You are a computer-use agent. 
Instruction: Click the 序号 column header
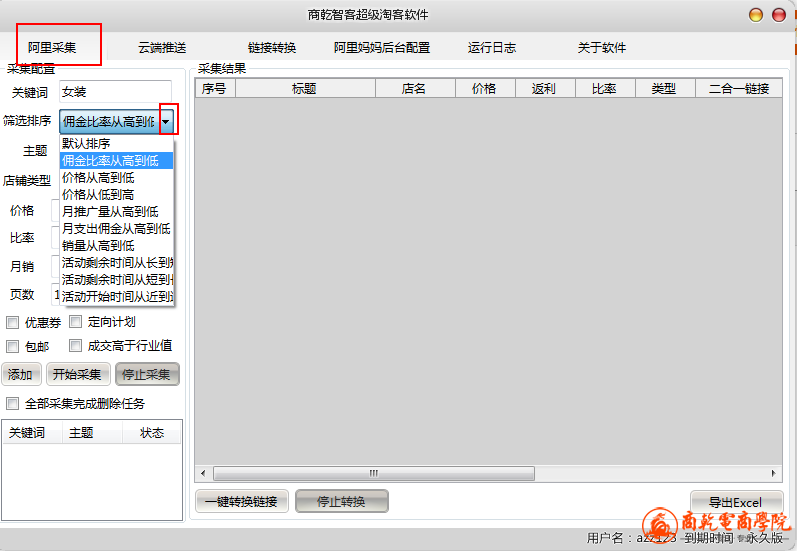click(214, 88)
